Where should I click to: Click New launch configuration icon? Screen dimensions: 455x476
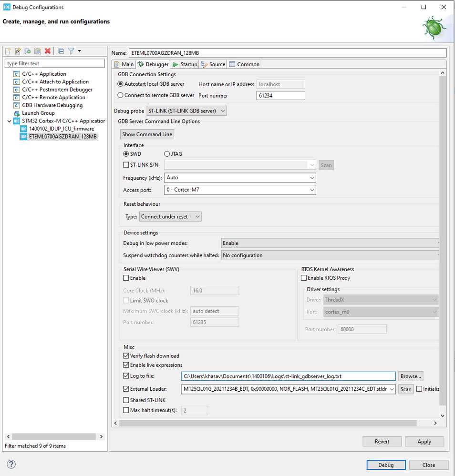[x=8, y=51]
